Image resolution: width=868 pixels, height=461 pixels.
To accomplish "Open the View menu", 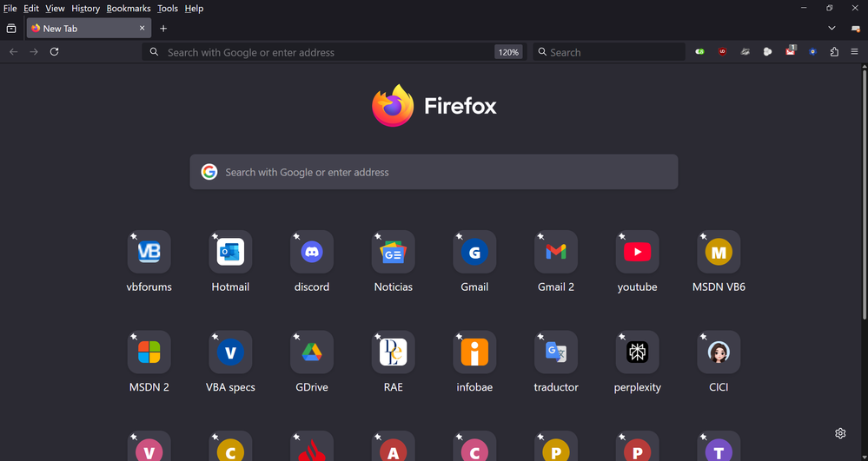I will [x=55, y=9].
